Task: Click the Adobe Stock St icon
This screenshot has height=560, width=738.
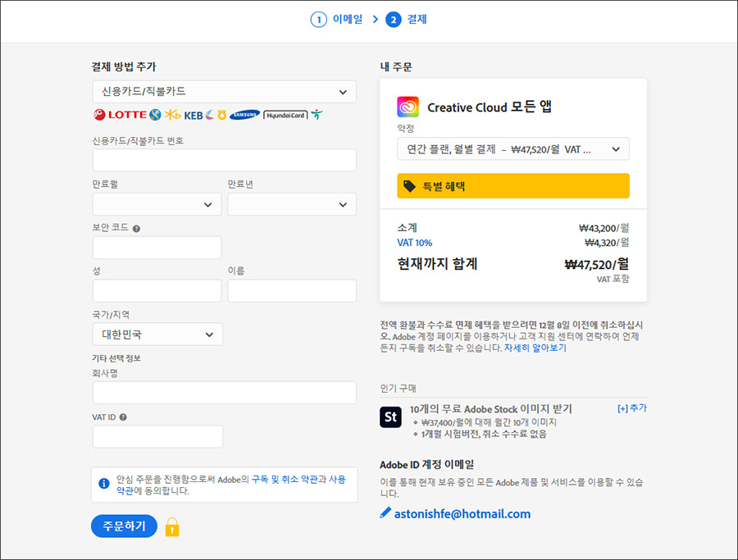Action: pyautogui.click(x=390, y=417)
